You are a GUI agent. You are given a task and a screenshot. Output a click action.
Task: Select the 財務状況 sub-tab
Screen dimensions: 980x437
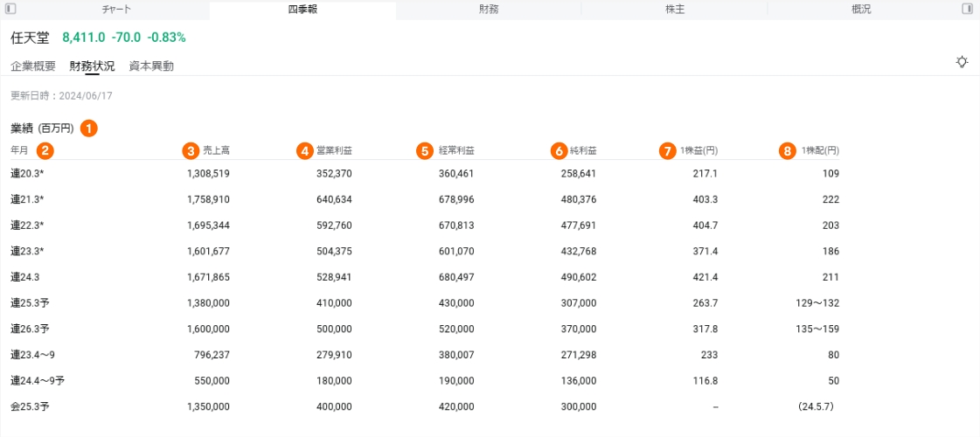tap(93, 66)
